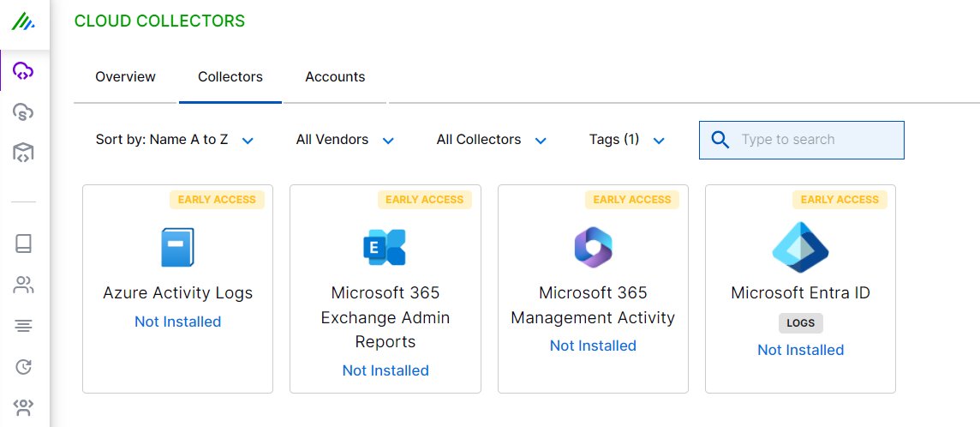Expand the Sort by Name A to Z dropdown
Screen dimensions: 980x427
pos(175,140)
